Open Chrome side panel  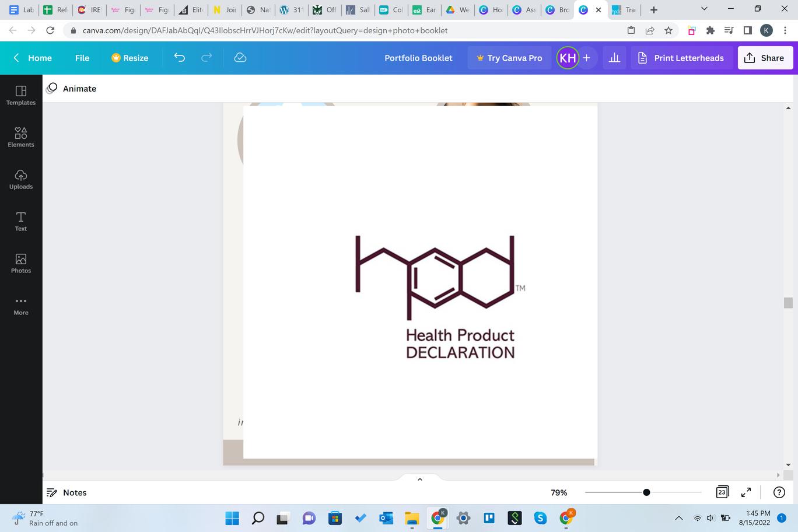(x=748, y=30)
